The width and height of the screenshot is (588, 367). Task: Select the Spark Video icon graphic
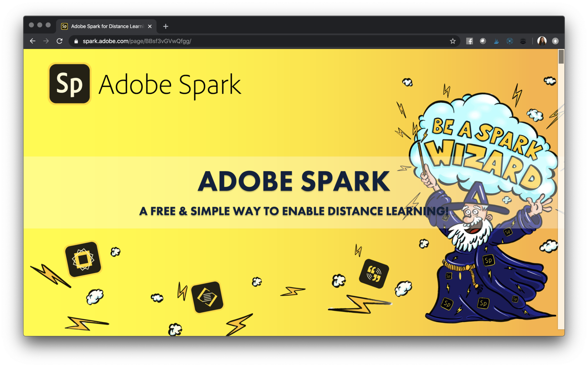point(208,297)
